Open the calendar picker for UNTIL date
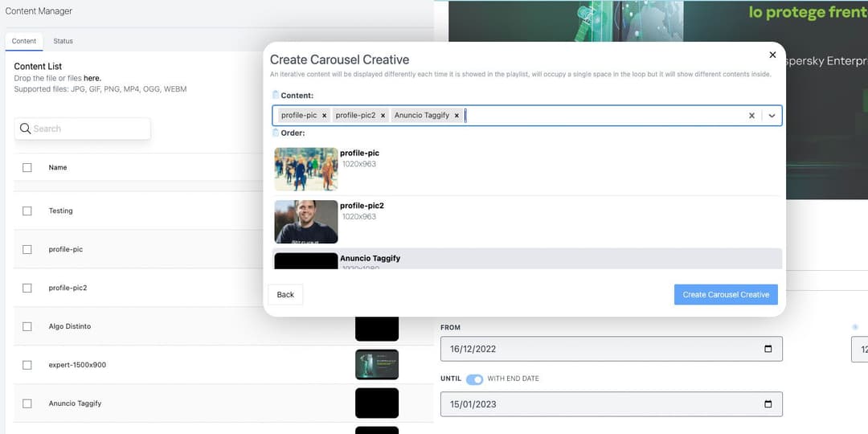 tap(768, 404)
